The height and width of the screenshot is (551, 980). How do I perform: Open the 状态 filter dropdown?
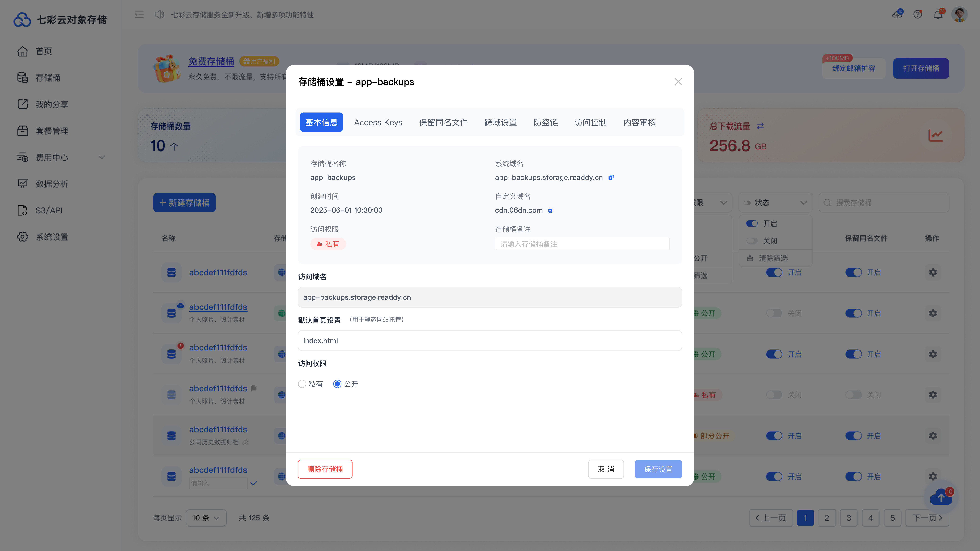pos(775,202)
